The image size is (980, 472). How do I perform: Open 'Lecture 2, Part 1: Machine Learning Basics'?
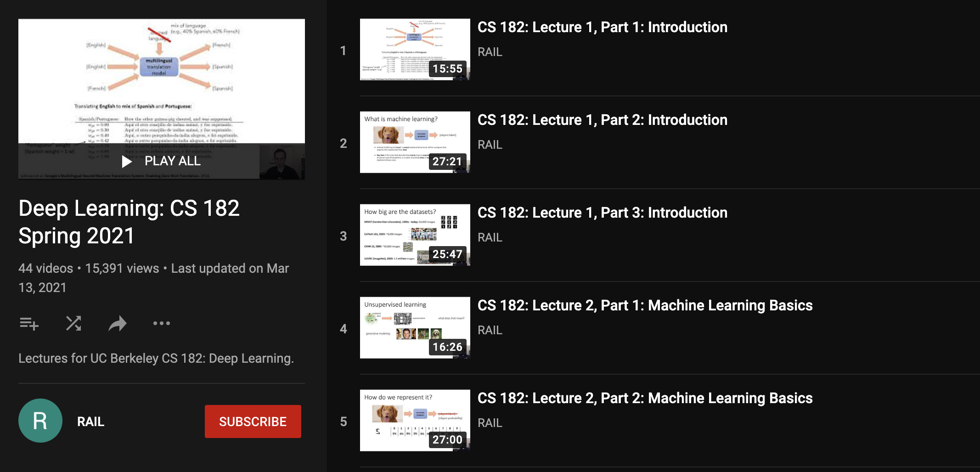click(645, 305)
